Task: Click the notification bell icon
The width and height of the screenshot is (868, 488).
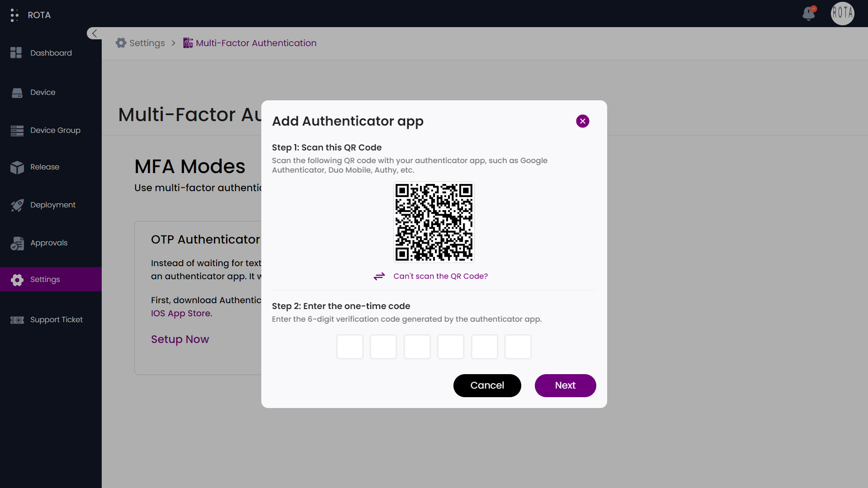Action: pyautogui.click(x=808, y=14)
